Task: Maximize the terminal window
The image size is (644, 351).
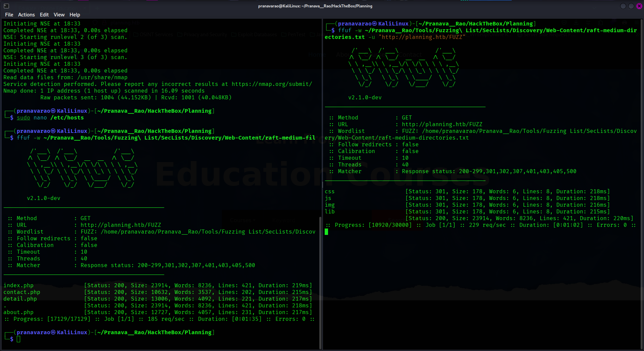Action: tap(631, 6)
